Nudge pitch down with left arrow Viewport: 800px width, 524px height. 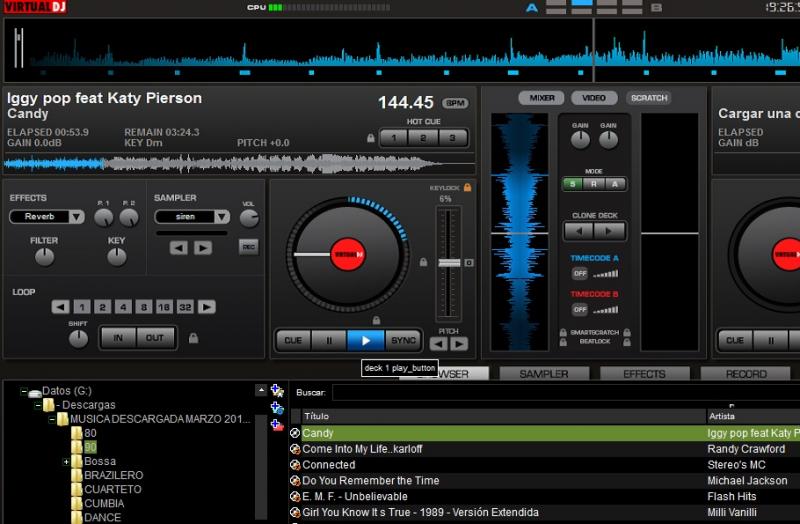click(439, 344)
